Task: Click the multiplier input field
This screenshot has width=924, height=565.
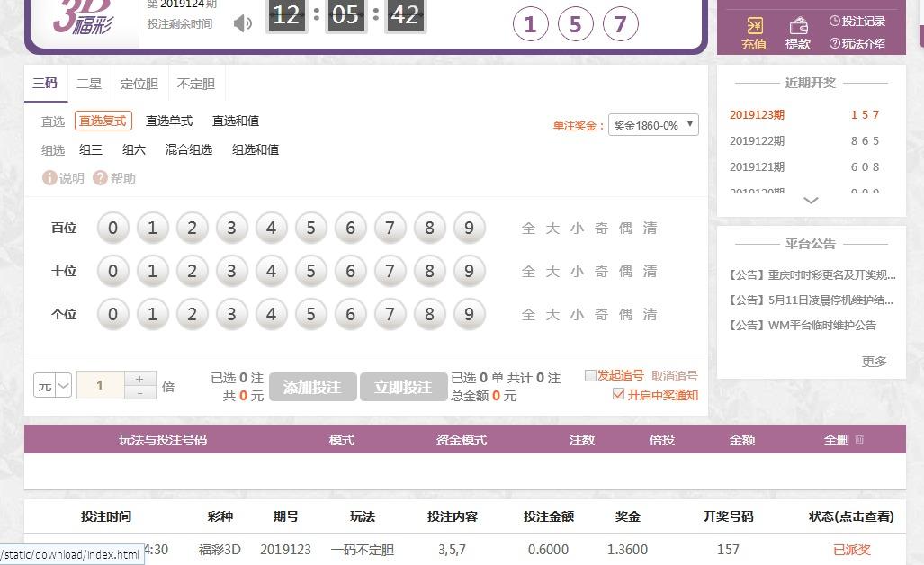Action: 100,386
